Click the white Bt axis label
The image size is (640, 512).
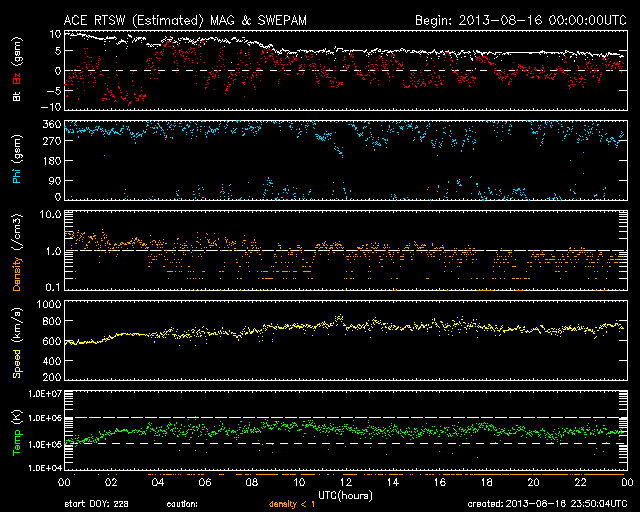tap(16, 96)
